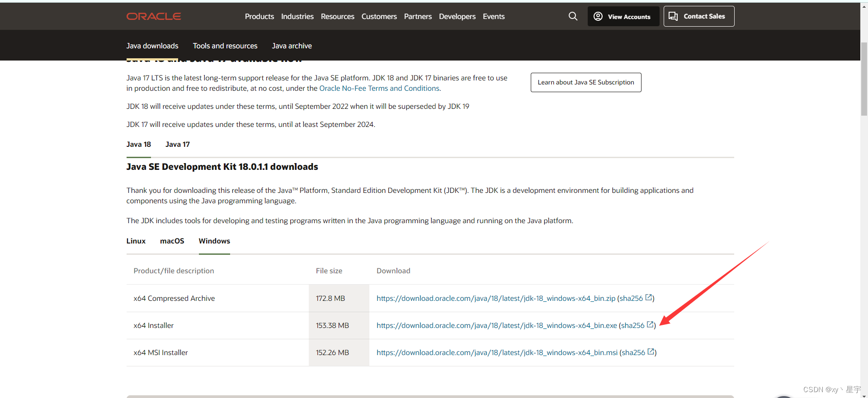The image size is (868, 398).
Task: Click the 'Download' column header
Action: (393, 271)
